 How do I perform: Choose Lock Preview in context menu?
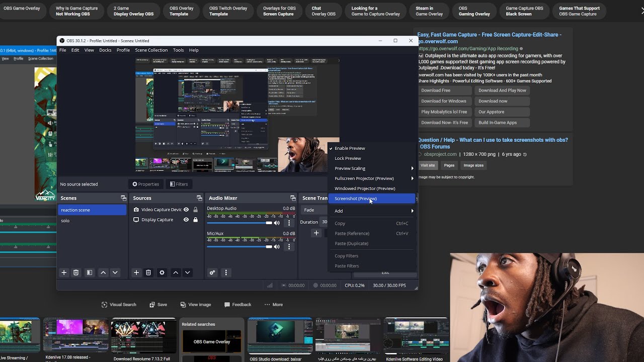[x=371, y=158]
